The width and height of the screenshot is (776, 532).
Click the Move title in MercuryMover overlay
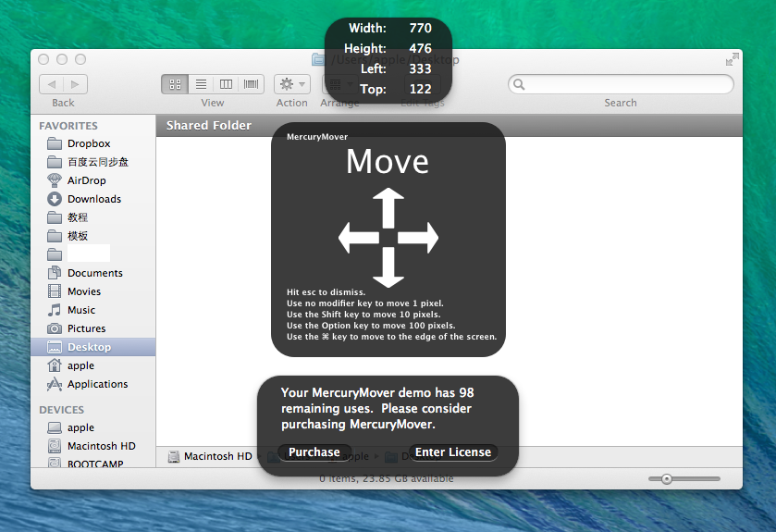coord(388,162)
